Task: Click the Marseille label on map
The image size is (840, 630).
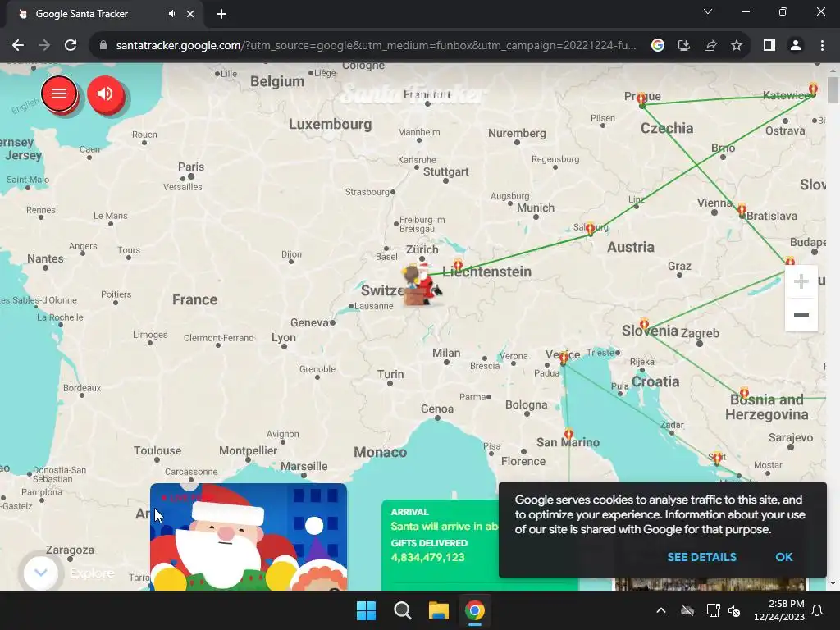Action: (x=304, y=466)
